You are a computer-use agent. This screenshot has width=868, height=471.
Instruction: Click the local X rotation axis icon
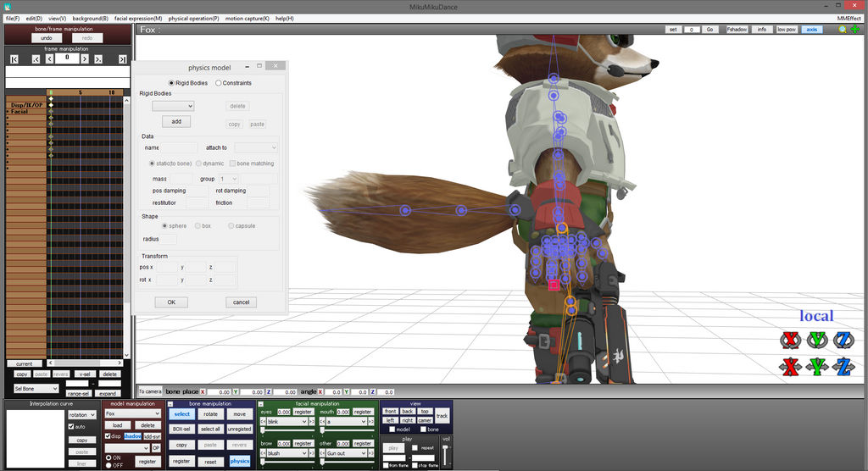pyautogui.click(x=791, y=340)
